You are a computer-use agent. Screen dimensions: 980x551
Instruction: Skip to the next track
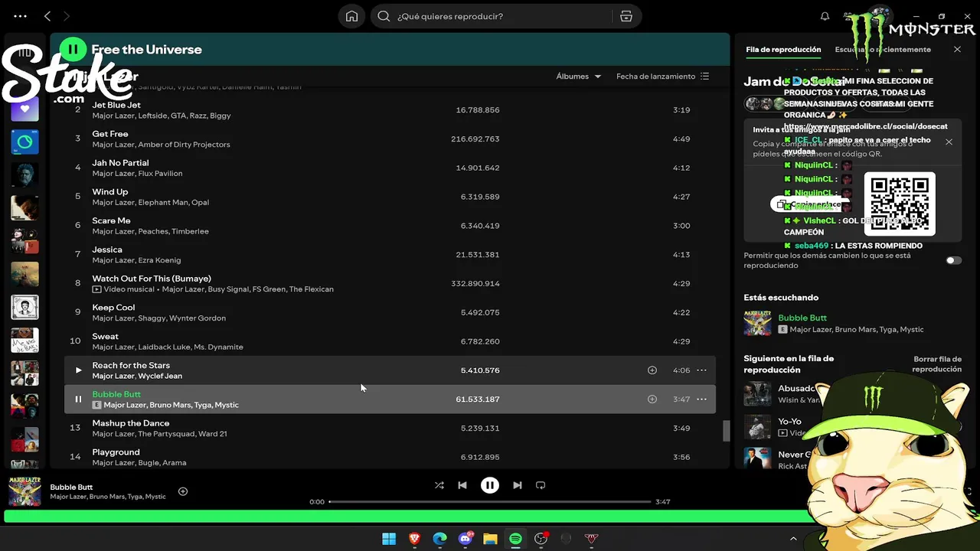[518, 485]
